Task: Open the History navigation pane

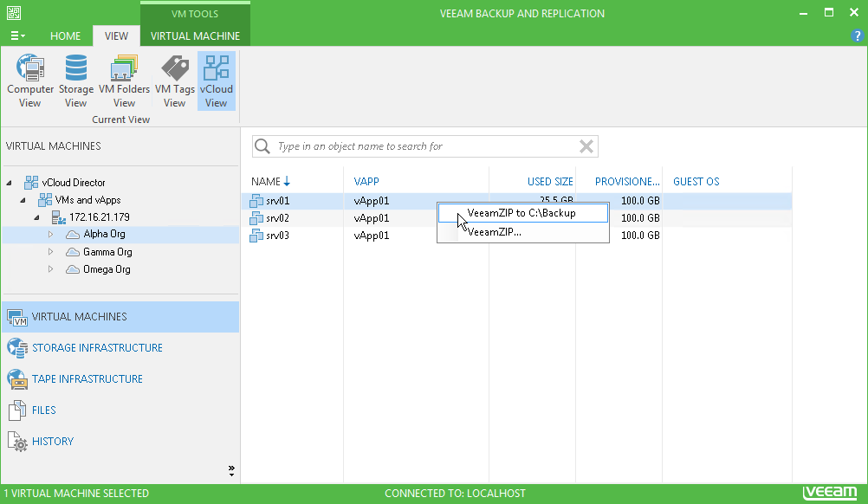Action: pos(120,441)
